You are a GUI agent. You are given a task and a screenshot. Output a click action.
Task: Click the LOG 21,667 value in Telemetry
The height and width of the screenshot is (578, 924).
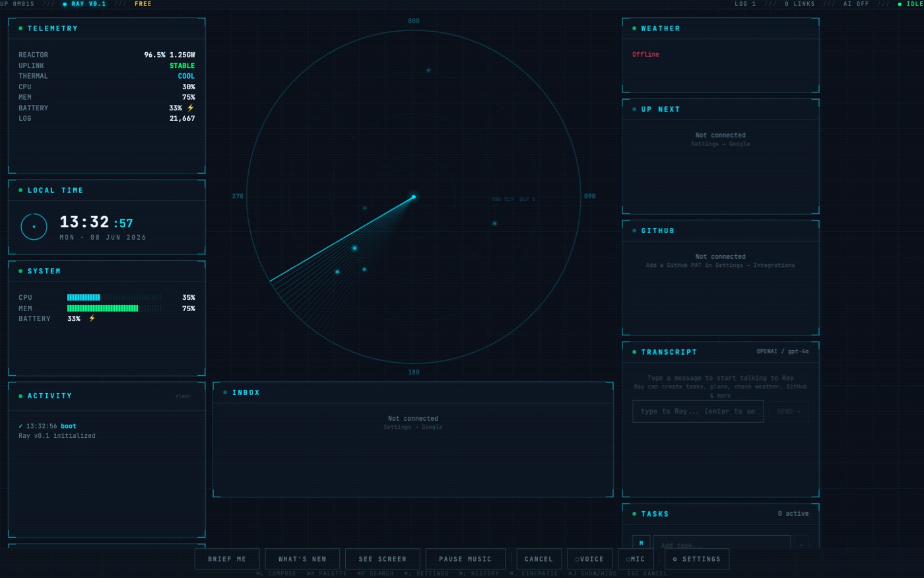[182, 119]
